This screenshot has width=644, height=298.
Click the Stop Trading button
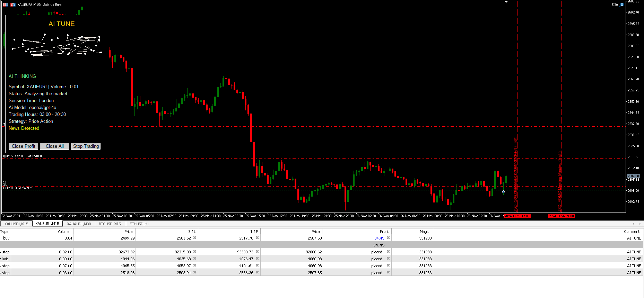tap(86, 146)
